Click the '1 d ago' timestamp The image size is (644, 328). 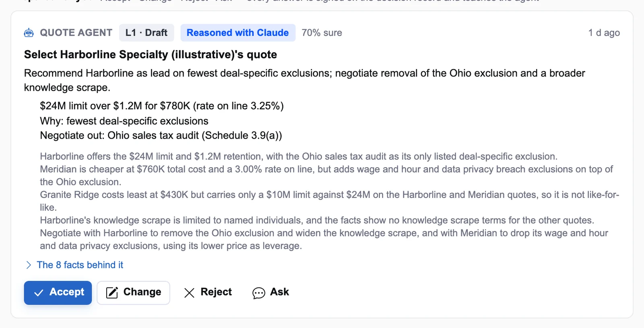(x=604, y=33)
